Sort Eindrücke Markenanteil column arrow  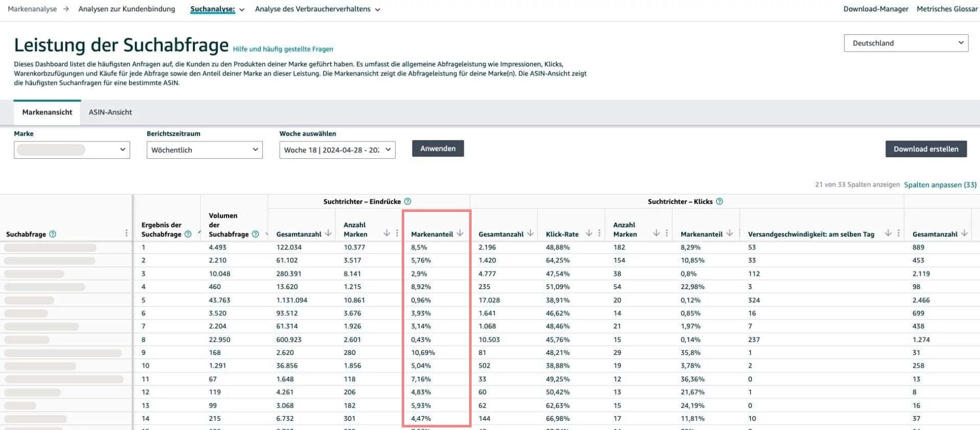460,233
